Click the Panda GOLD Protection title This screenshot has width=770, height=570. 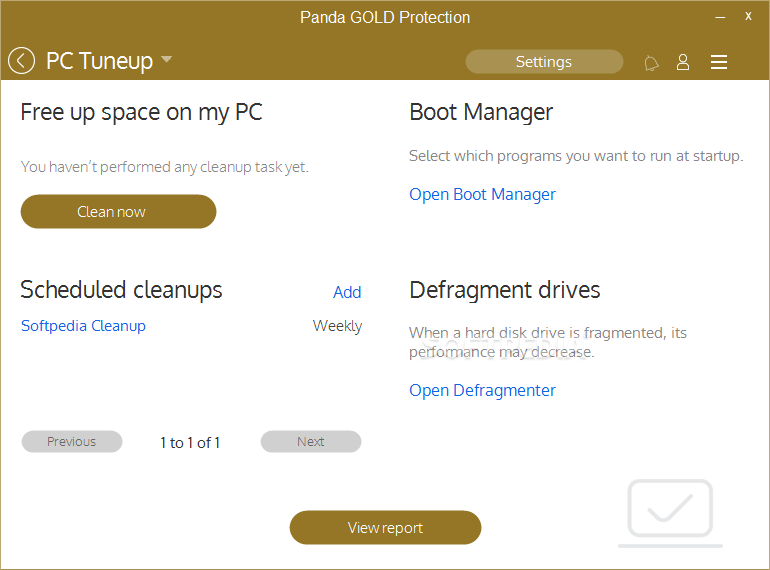(x=385, y=18)
